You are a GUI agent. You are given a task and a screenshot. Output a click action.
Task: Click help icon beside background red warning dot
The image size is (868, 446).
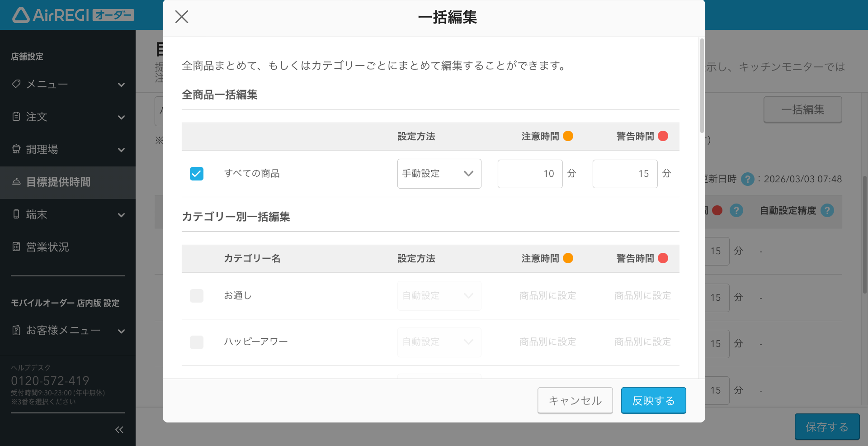point(736,210)
